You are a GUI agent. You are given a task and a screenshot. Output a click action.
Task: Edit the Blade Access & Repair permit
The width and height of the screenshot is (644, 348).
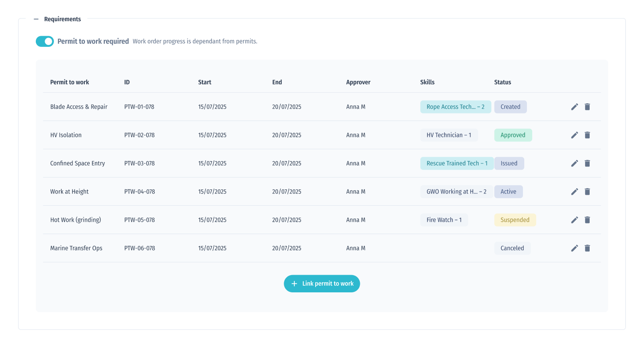tap(574, 107)
